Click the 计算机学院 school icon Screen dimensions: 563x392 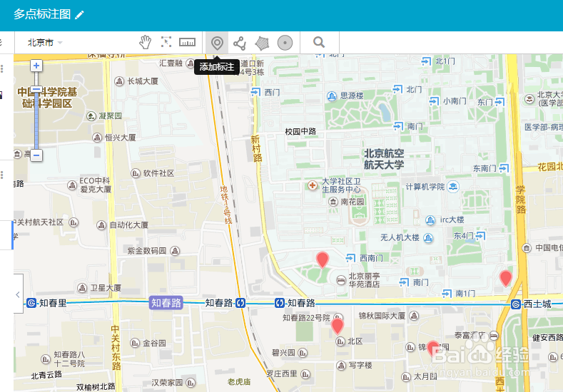tap(454, 187)
